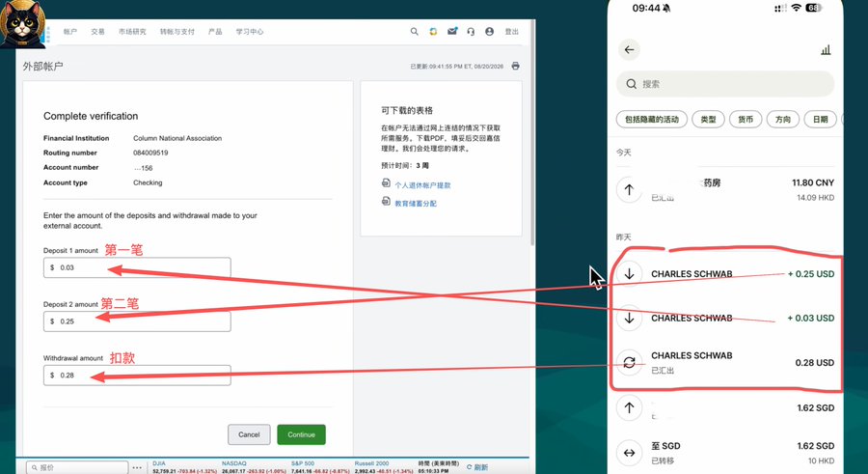Click the Deposit 2 amount field

(137, 321)
